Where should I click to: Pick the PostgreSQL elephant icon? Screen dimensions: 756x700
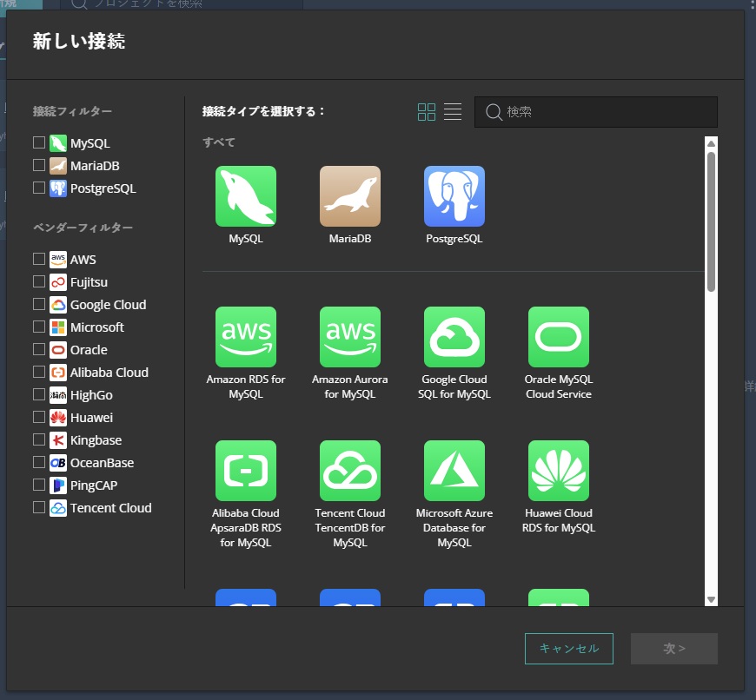454,196
